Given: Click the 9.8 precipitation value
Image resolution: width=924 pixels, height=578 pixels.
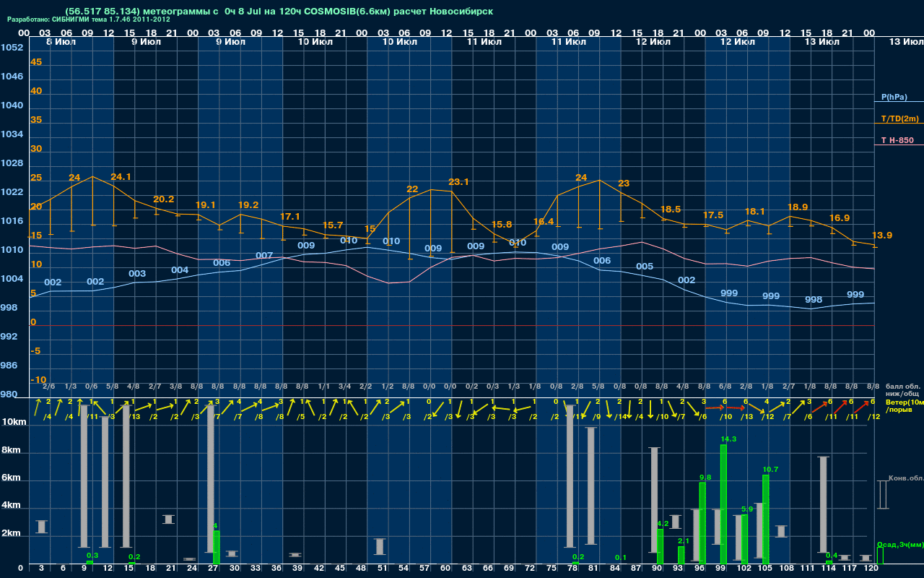Looking at the screenshot, I should pos(705,478).
